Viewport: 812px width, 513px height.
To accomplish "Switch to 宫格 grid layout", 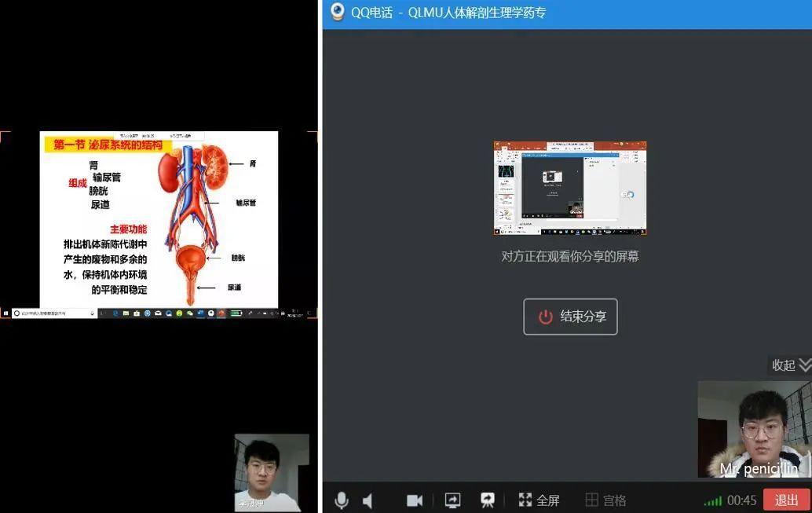I will [606, 500].
